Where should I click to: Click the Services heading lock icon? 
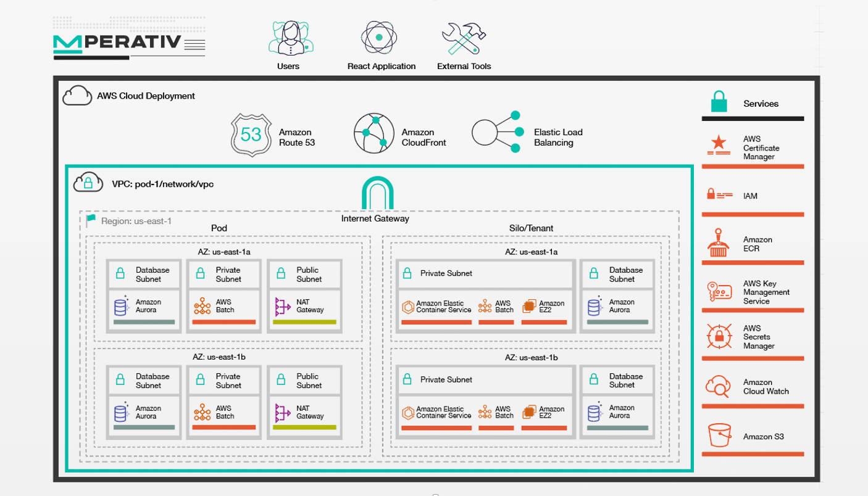(719, 101)
